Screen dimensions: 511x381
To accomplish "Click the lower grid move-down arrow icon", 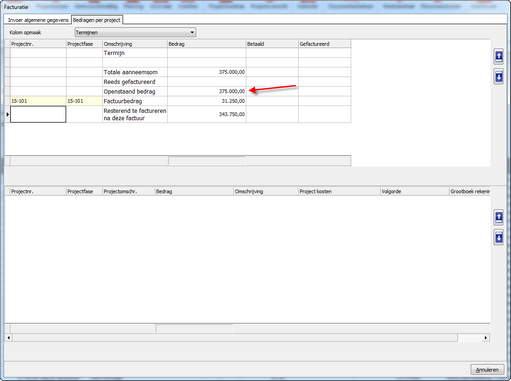I will (x=498, y=238).
